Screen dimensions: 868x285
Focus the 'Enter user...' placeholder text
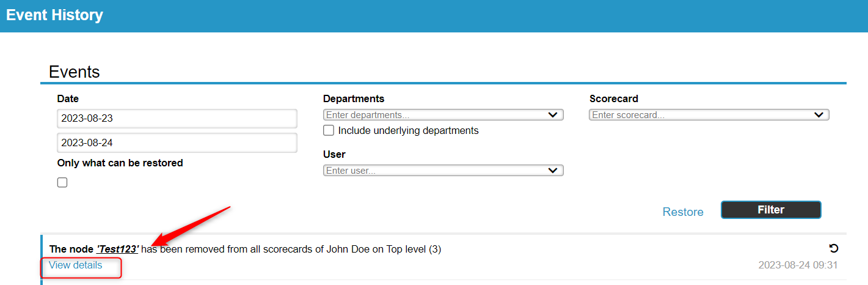[351, 171]
